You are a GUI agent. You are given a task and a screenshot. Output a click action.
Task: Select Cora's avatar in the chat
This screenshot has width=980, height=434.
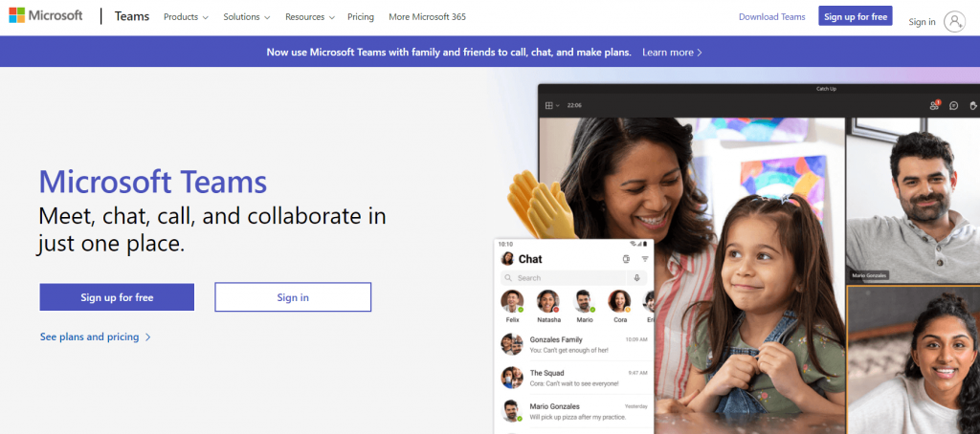(619, 301)
